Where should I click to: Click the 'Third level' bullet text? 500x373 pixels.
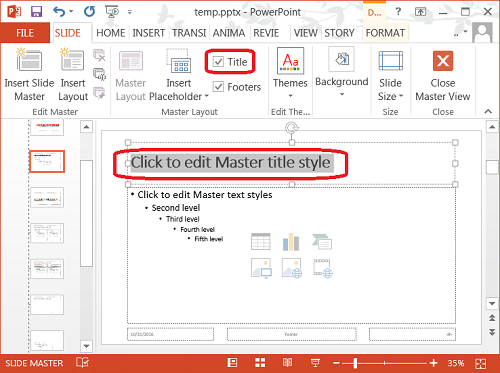point(183,219)
